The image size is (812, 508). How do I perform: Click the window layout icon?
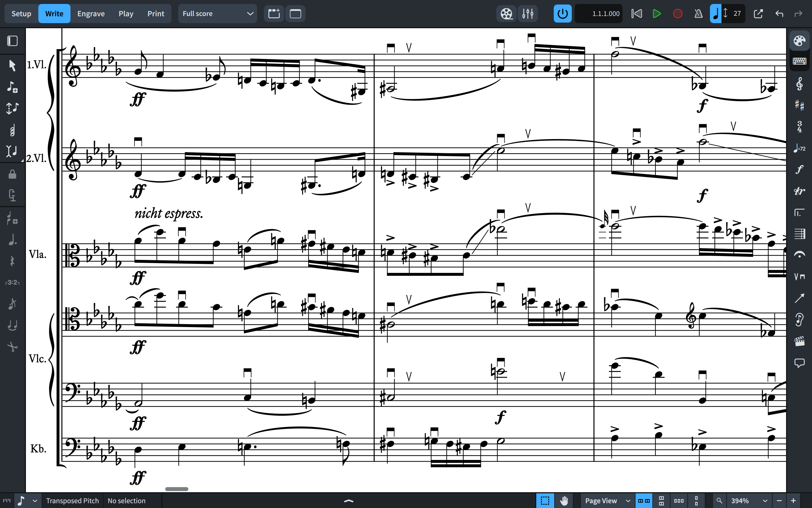pos(295,14)
